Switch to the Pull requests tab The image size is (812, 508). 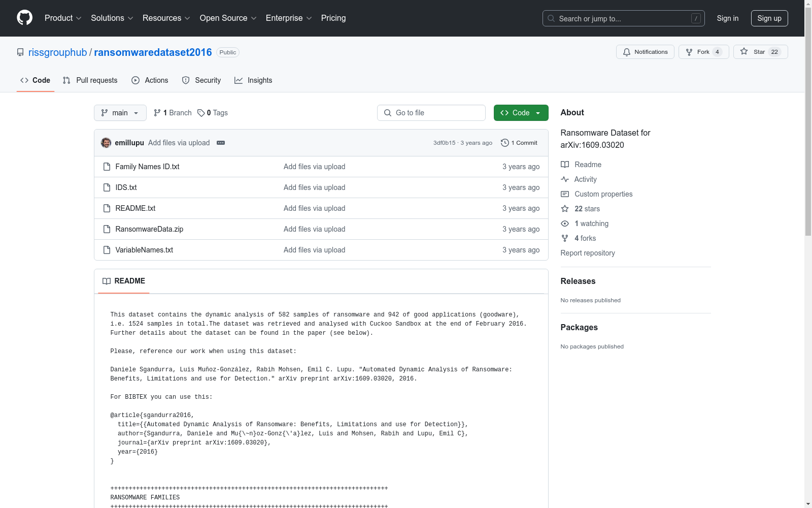90,80
